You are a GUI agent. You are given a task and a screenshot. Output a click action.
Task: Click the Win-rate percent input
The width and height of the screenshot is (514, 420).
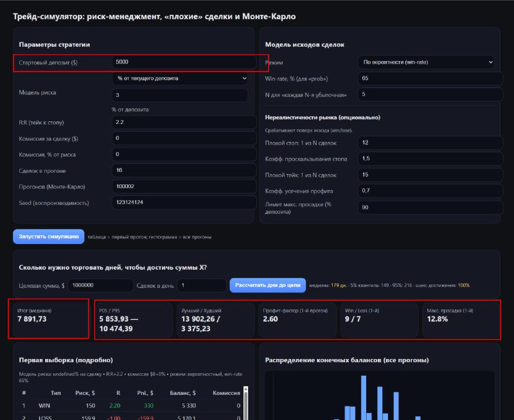430,78
